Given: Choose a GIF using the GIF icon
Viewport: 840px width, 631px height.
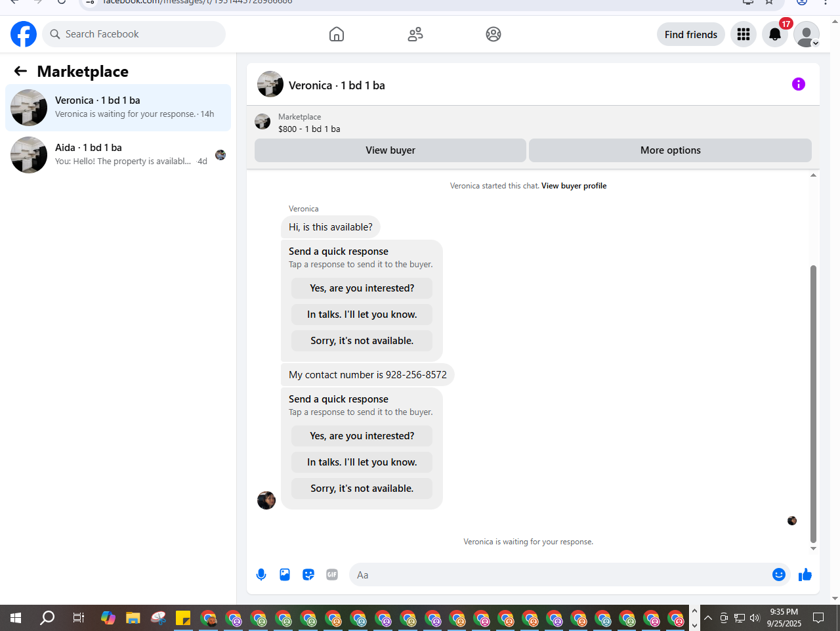Looking at the screenshot, I should point(332,575).
